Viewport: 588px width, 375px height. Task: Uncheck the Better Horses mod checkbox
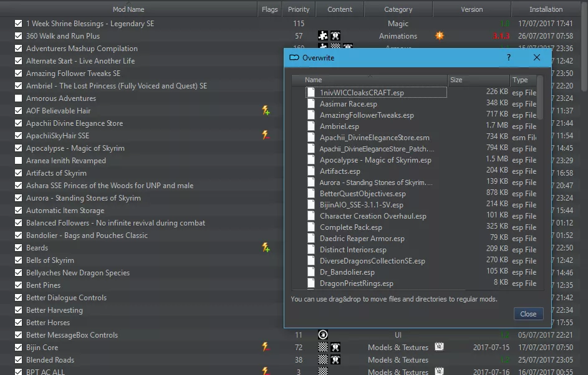click(x=18, y=322)
